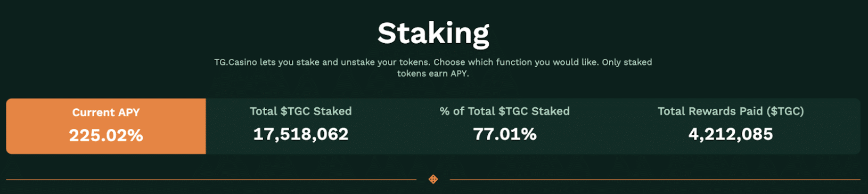Click the orange diamond divider icon

pyautogui.click(x=433, y=180)
